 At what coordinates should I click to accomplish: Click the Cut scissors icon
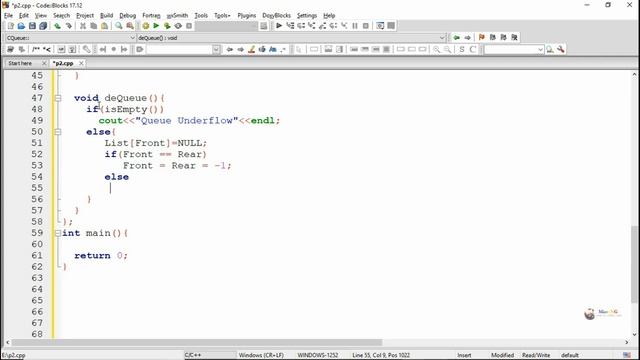[83, 26]
